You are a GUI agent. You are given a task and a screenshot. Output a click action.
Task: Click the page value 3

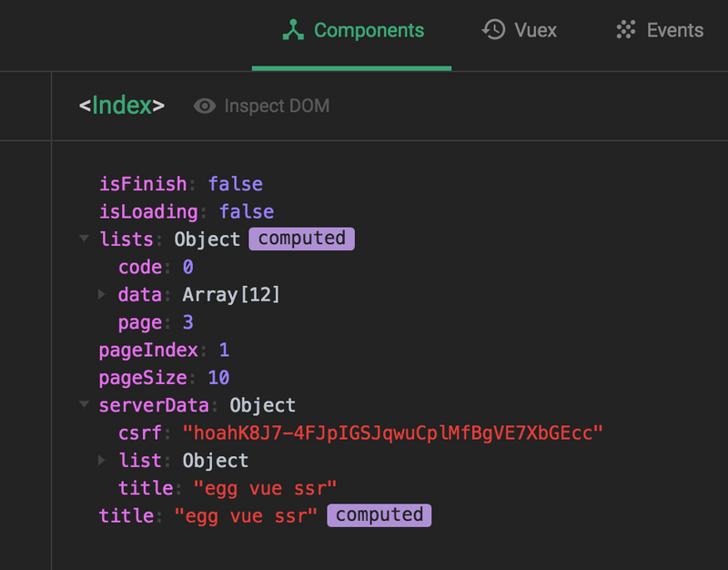[187, 322]
